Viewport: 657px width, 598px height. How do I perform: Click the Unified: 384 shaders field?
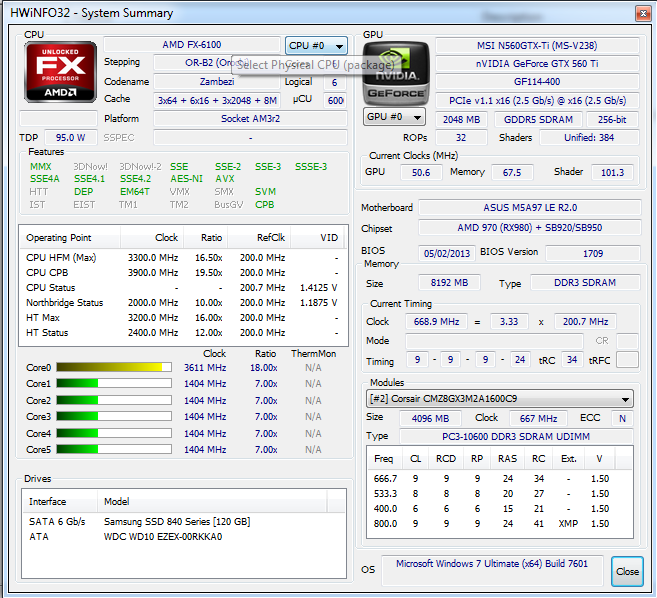589,137
